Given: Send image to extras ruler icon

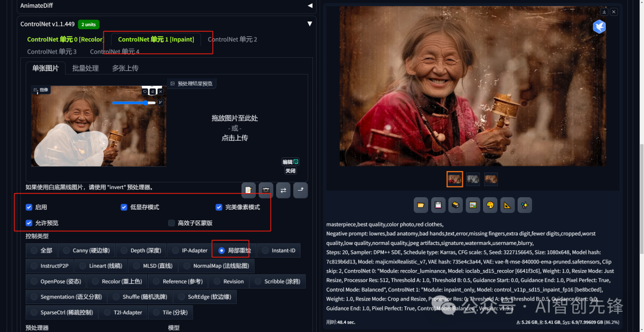Looking at the screenshot, I should point(507,205).
